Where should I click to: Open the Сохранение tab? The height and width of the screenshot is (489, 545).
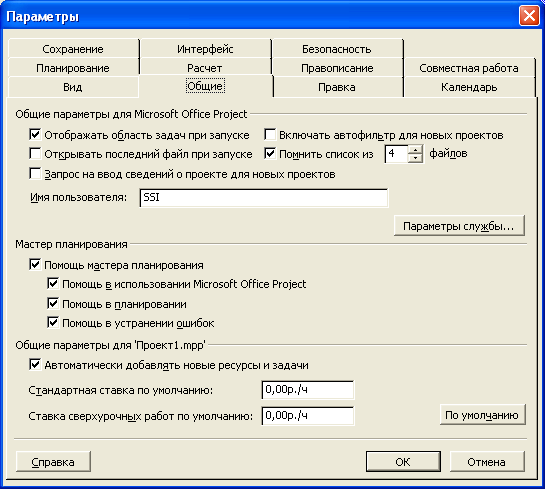tap(73, 49)
